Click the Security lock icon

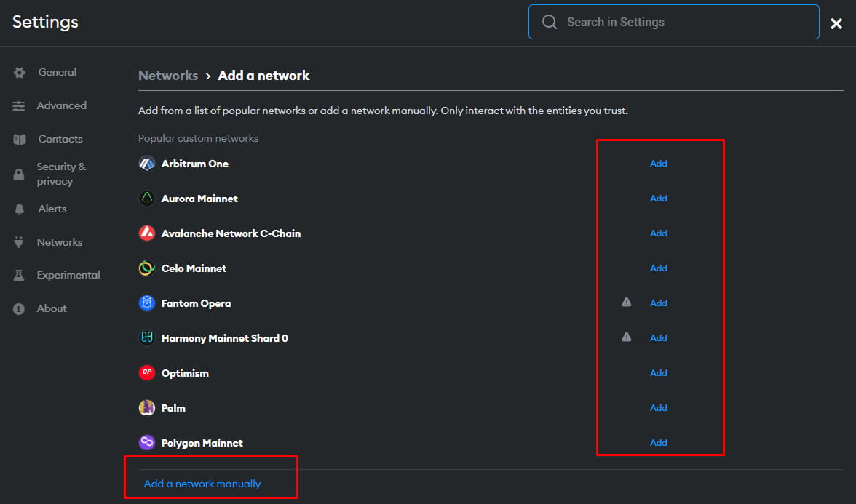click(x=19, y=175)
